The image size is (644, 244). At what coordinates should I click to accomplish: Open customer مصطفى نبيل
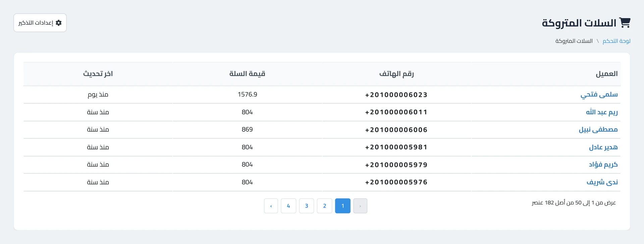click(x=598, y=129)
